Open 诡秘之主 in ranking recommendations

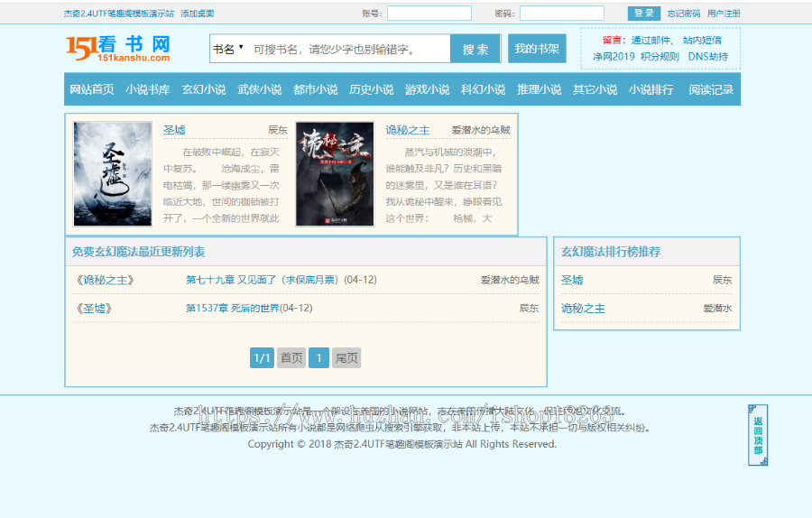583,309
